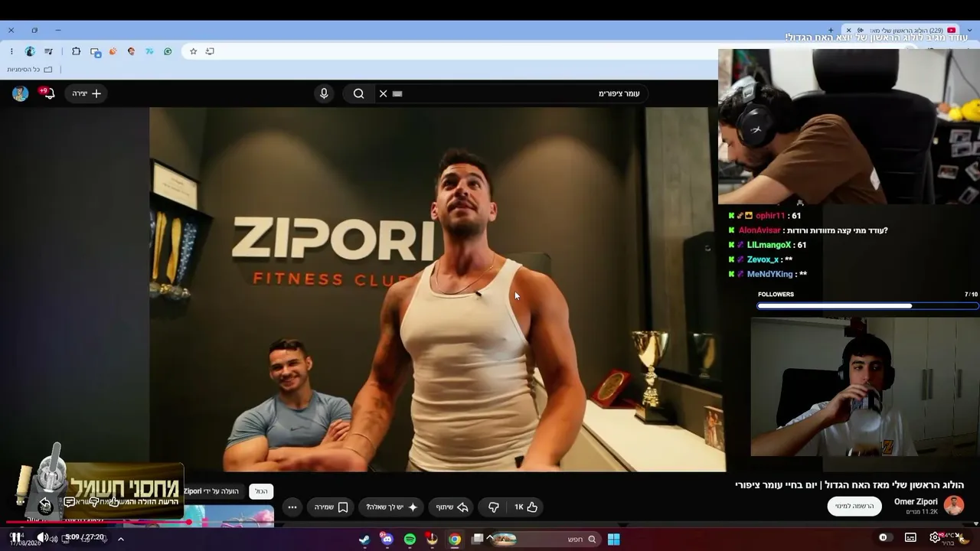Open the Chrome extensions puzzle icon
Screen dimensions: 980x551
click(x=76, y=51)
